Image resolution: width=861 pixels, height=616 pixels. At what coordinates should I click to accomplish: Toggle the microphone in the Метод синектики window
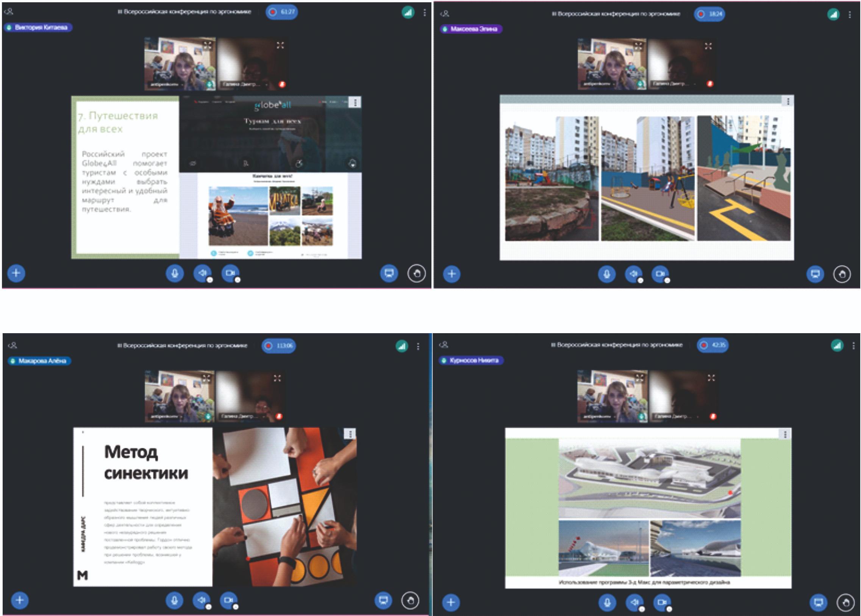point(174,600)
